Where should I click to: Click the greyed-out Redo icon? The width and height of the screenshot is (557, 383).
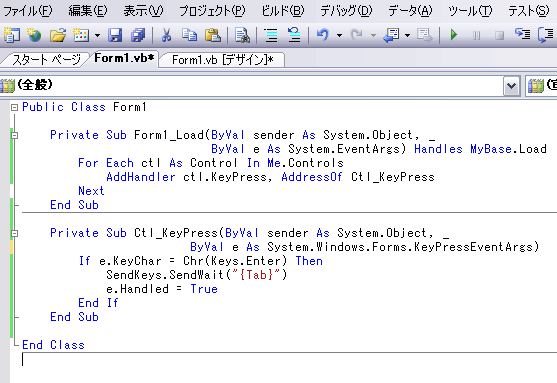(x=356, y=35)
